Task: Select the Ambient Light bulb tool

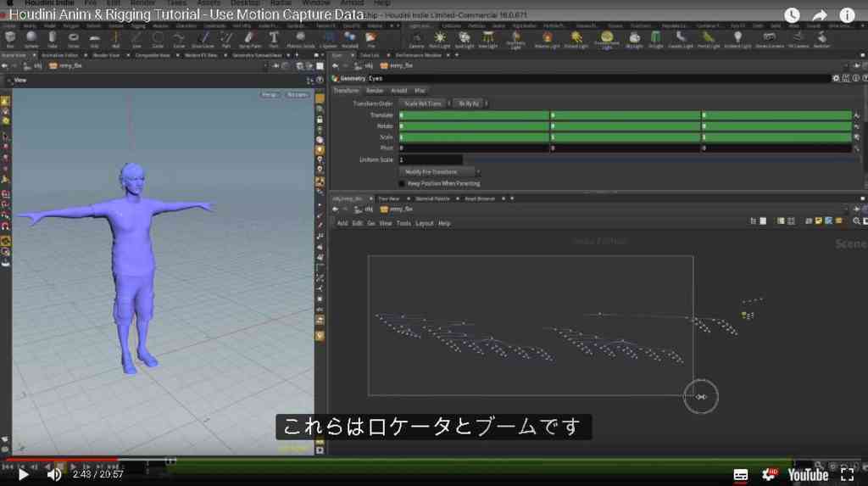Action: pyautogui.click(x=737, y=39)
